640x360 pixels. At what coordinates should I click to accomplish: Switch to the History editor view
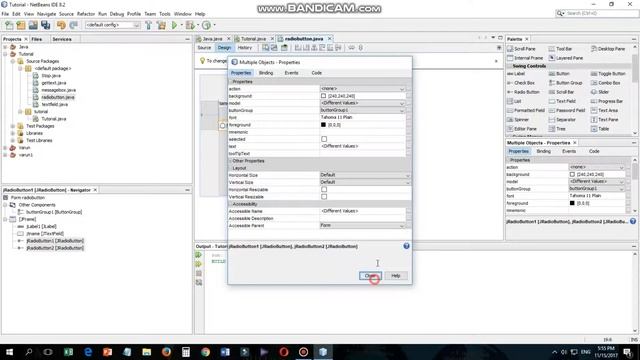point(244,48)
